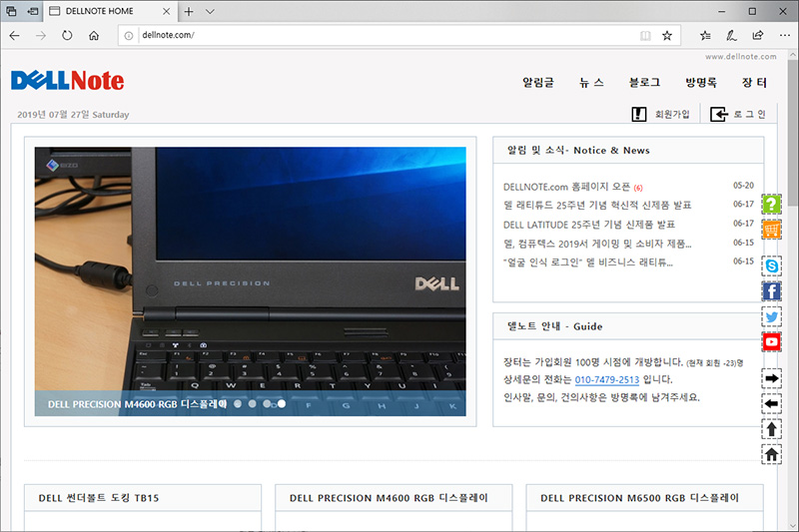This screenshot has height=532, width=799.
Task: Click the browser Forward arrow
Action: pyautogui.click(x=41, y=36)
